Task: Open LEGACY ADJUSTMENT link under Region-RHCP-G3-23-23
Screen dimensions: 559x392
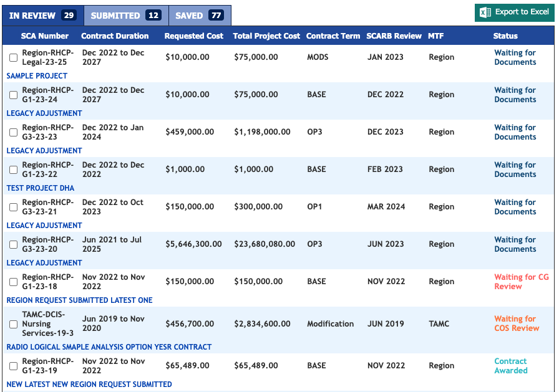Action: [x=44, y=151]
